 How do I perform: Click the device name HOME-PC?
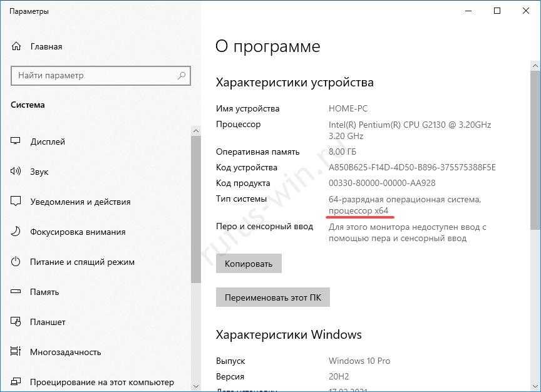[348, 108]
